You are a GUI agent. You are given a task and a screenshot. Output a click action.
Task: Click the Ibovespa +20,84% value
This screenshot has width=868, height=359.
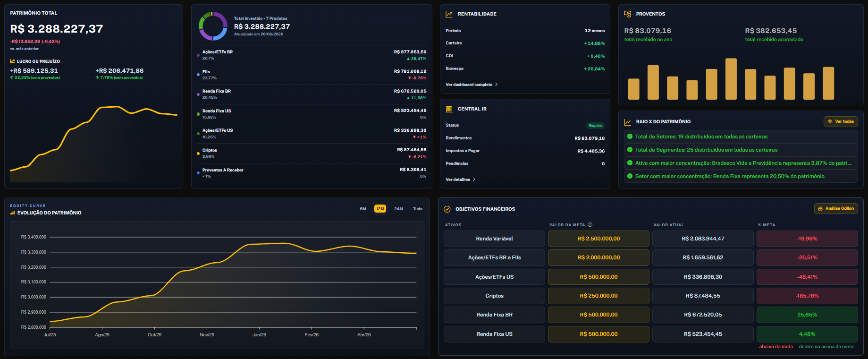coord(594,69)
